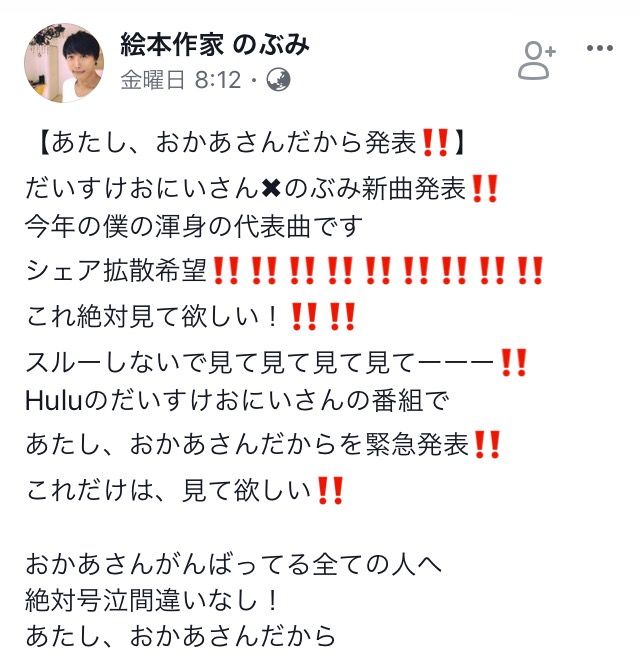The width and height of the screenshot is (640, 667).
Task: Click the line だいすけおにいさん✖のぶみ新曲発表
Action: (262, 188)
